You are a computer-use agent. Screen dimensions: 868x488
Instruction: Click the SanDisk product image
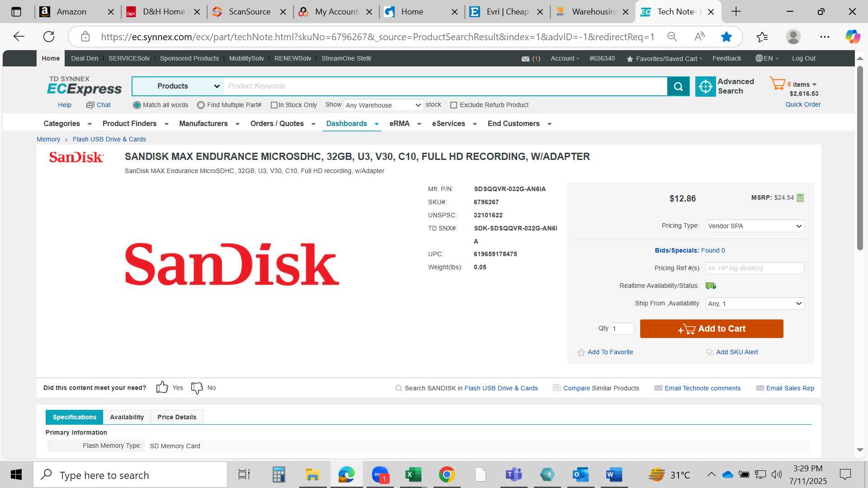point(232,265)
